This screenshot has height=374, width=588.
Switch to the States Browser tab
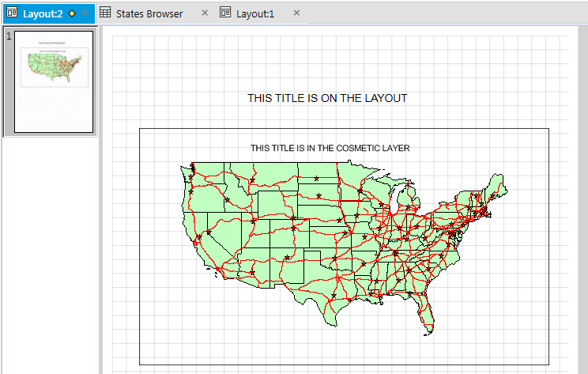149,13
